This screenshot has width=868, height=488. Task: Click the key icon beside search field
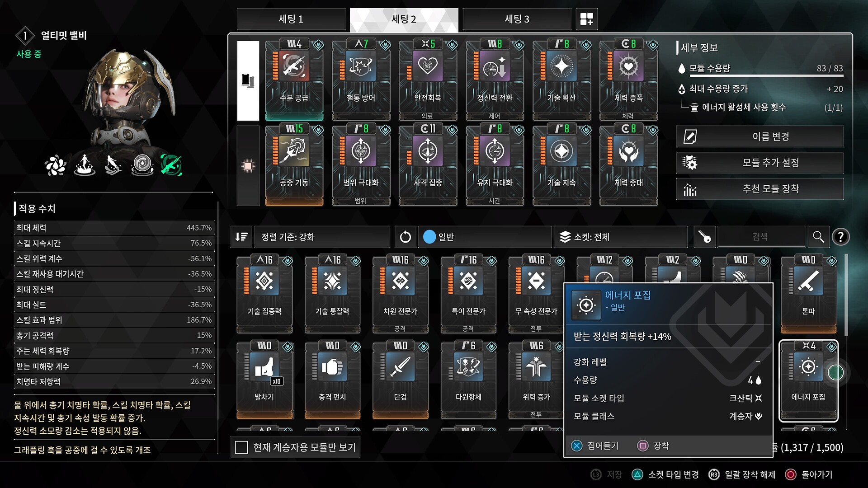[704, 237]
